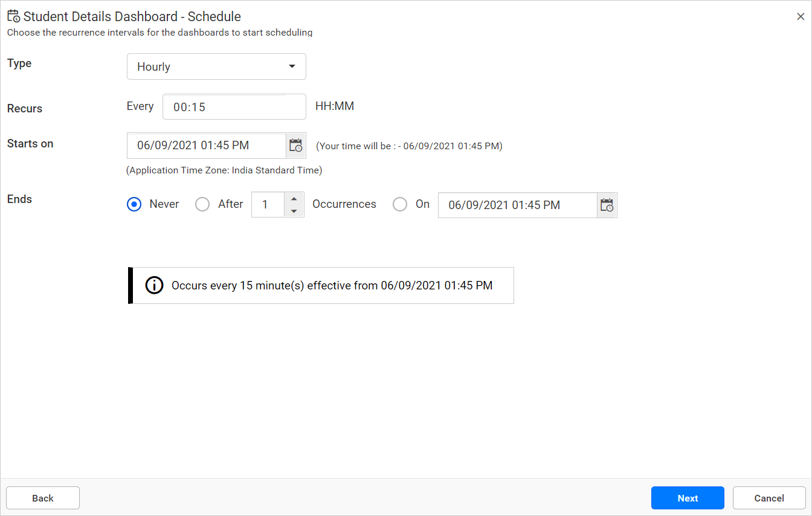Click the occurrences number input box

(x=268, y=205)
